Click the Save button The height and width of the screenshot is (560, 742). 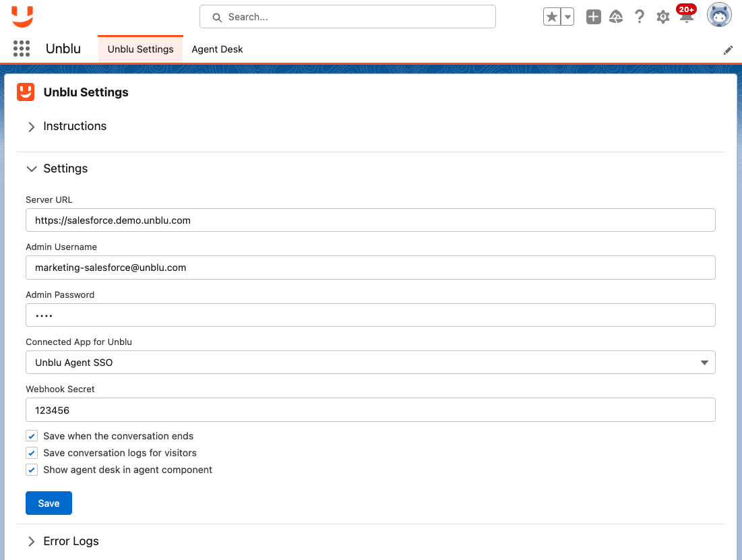pyautogui.click(x=49, y=503)
